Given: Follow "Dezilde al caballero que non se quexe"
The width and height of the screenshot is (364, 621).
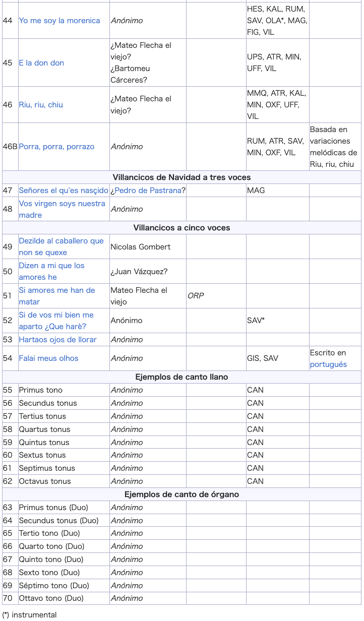Looking at the screenshot, I should pyautogui.click(x=61, y=246).
